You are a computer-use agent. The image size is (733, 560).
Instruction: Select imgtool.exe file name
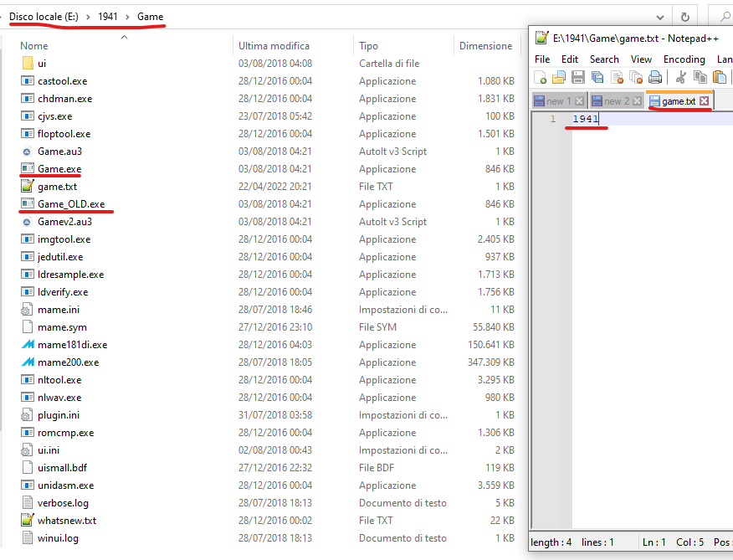64,239
